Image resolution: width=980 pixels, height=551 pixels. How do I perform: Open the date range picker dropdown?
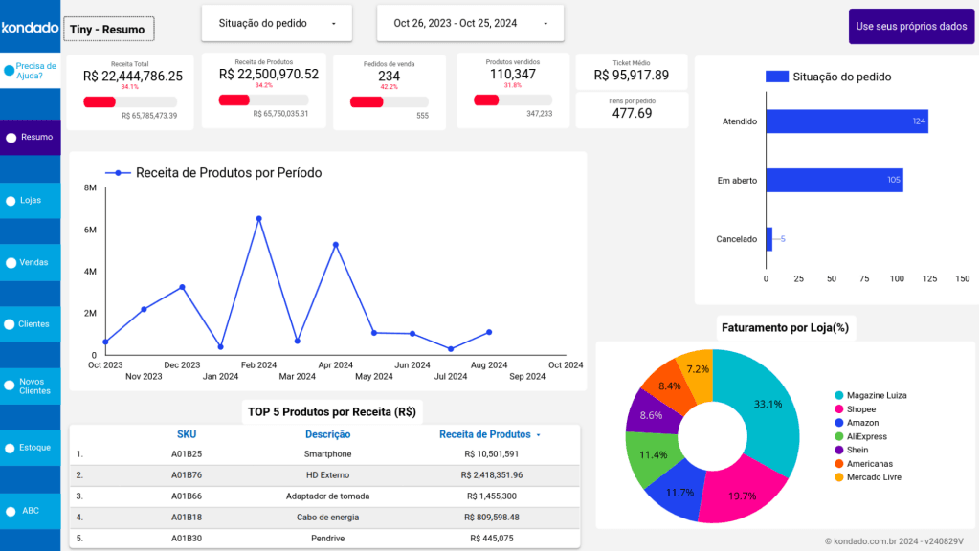pyautogui.click(x=470, y=23)
